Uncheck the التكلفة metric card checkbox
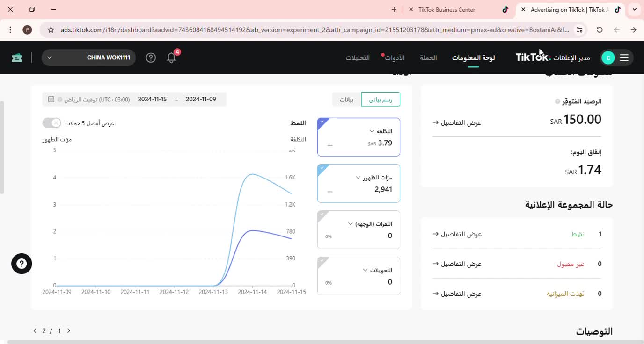Image resolution: width=644 pixels, height=344 pixels. coord(322,122)
